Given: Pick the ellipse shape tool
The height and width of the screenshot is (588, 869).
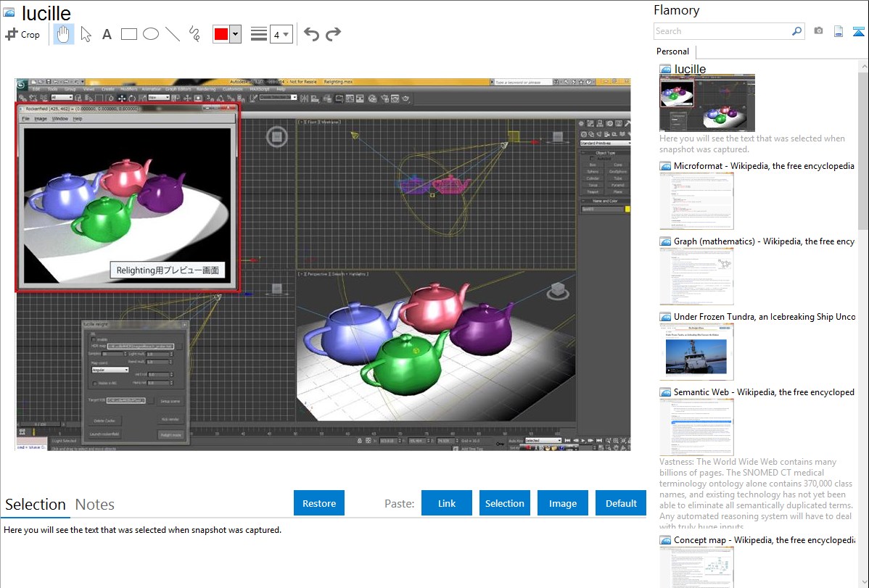Looking at the screenshot, I should (150, 34).
